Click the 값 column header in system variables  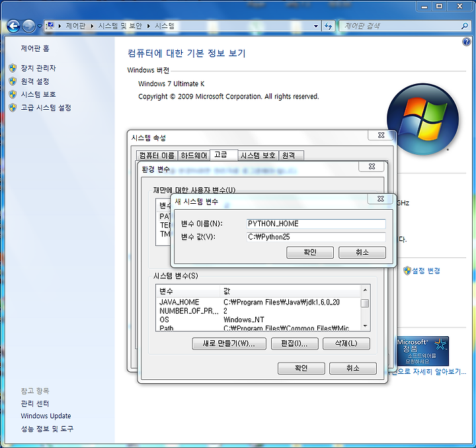click(290, 291)
